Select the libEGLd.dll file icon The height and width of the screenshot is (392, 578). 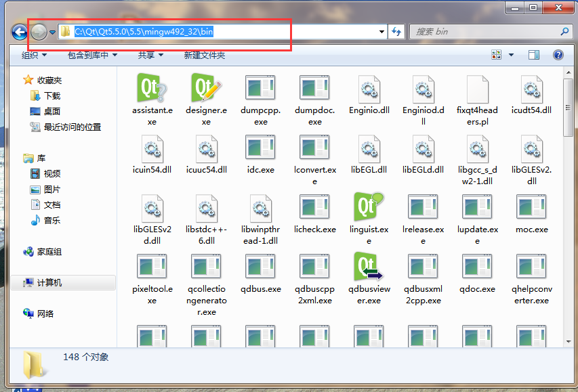coord(424,149)
